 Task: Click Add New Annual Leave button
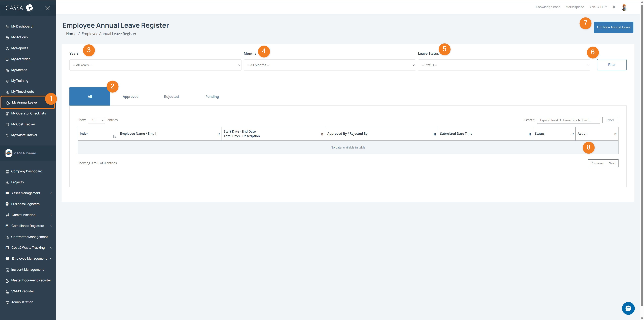tap(613, 27)
